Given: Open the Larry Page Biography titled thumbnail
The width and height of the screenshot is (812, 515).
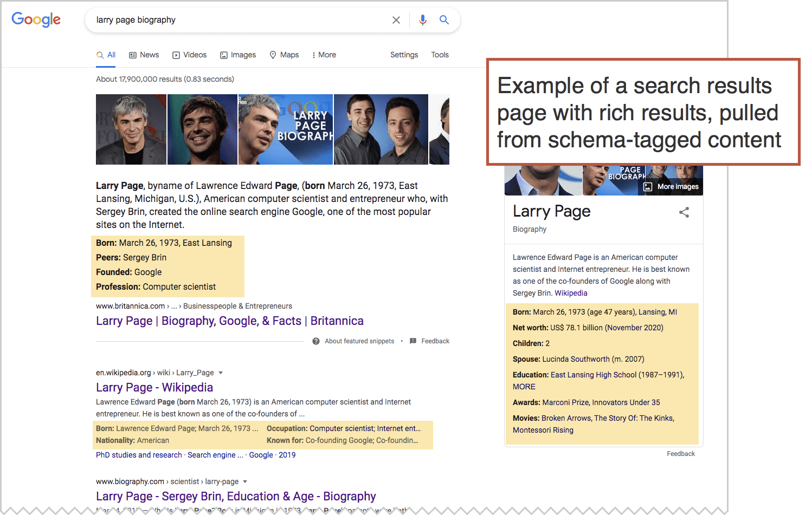Looking at the screenshot, I should point(286,129).
